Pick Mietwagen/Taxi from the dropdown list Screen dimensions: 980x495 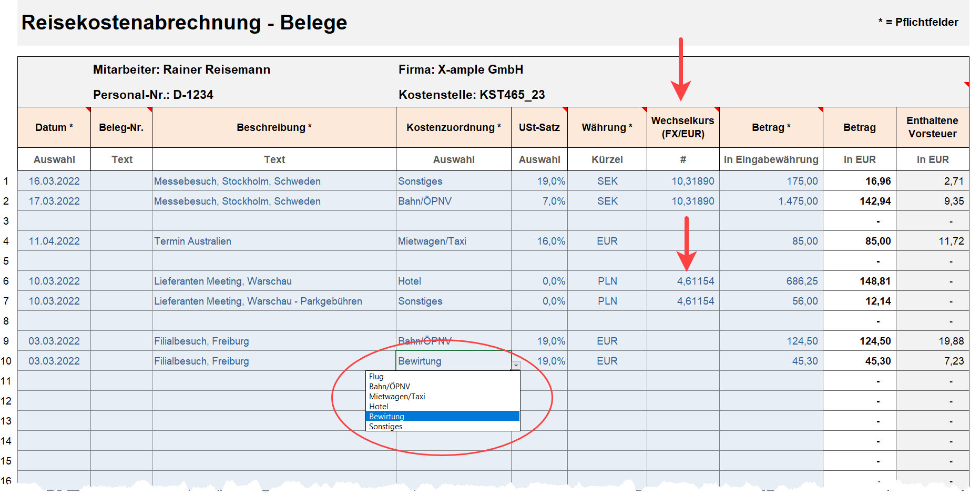point(397,397)
